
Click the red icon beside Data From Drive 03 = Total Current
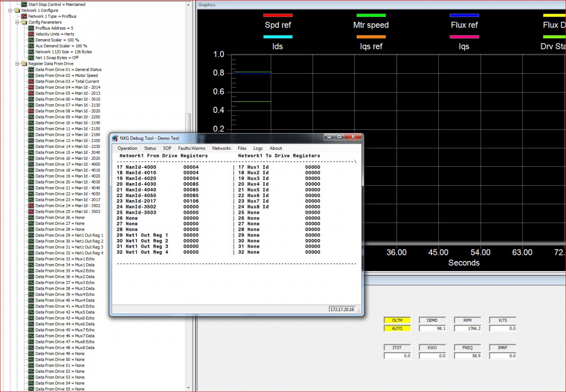pyautogui.click(x=31, y=81)
